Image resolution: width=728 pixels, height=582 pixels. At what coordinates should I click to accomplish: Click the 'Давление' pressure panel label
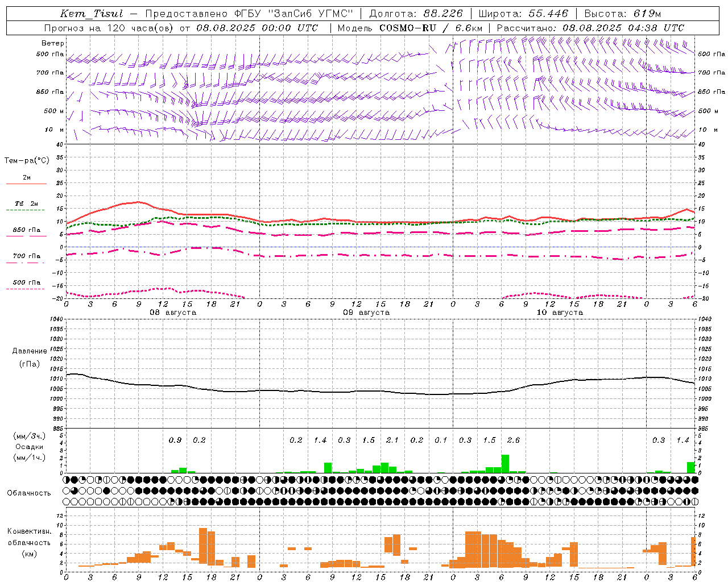[30, 351]
